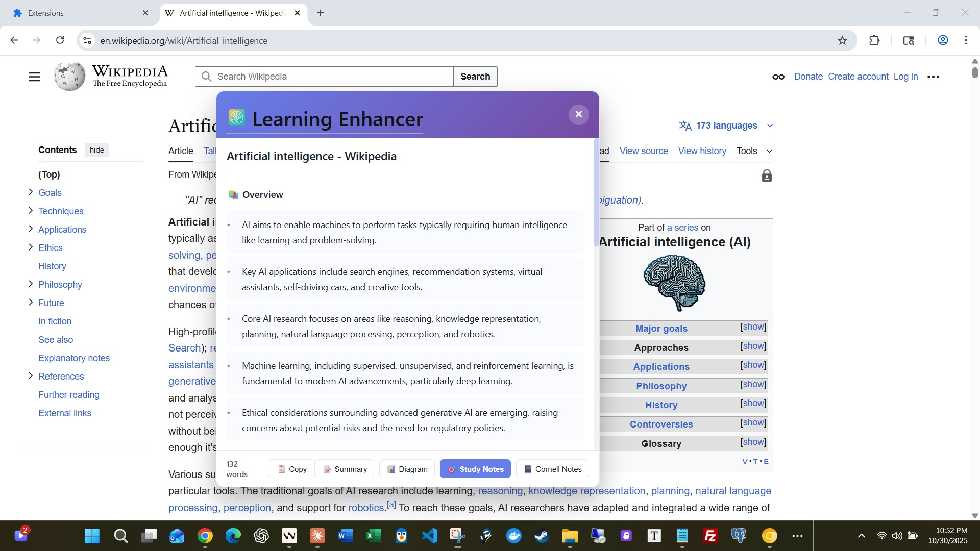Click the page protection lock icon
The width and height of the screenshot is (980, 551).
pos(766,176)
